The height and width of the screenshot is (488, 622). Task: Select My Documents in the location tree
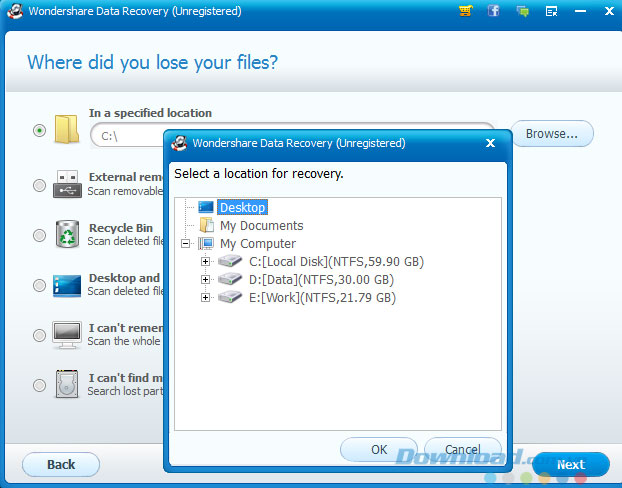pos(261,225)
